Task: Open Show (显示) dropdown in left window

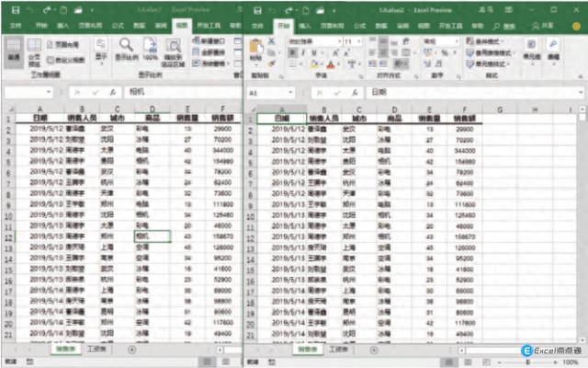Action: [101, 52]
